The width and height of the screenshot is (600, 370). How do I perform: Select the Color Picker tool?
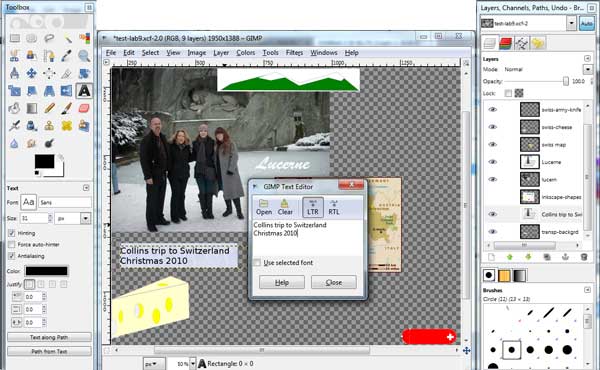pyautogui.click(x=67, y=56)
